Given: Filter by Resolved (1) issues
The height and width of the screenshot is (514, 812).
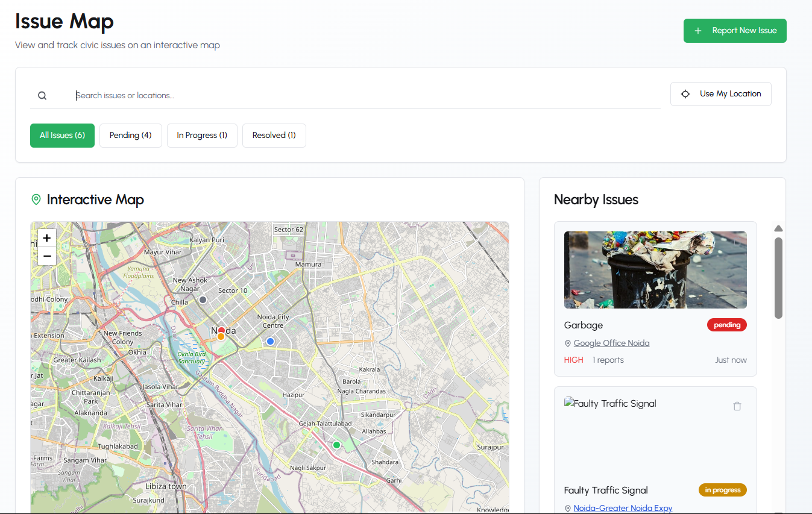Looking at the screenshot, I should click(274, 136).
